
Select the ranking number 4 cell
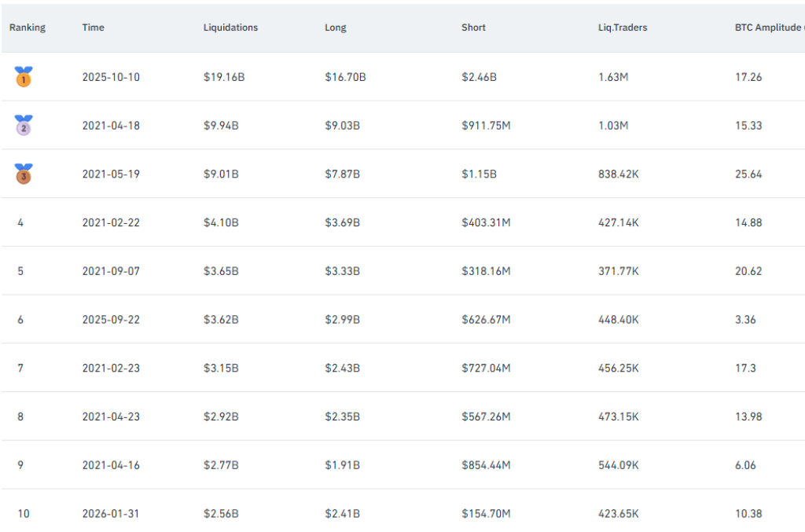click(20, 222)
